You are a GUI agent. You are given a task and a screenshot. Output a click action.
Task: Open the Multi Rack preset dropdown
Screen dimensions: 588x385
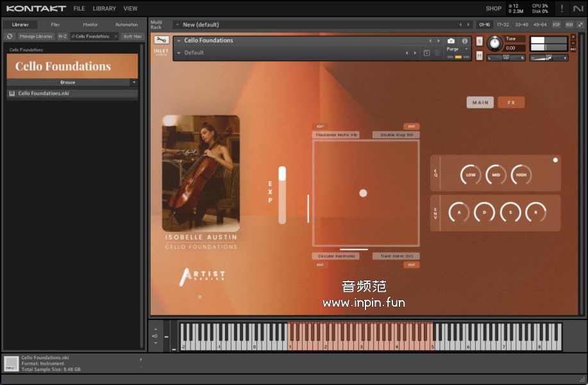pyautogui.click(x=178, y=24)
